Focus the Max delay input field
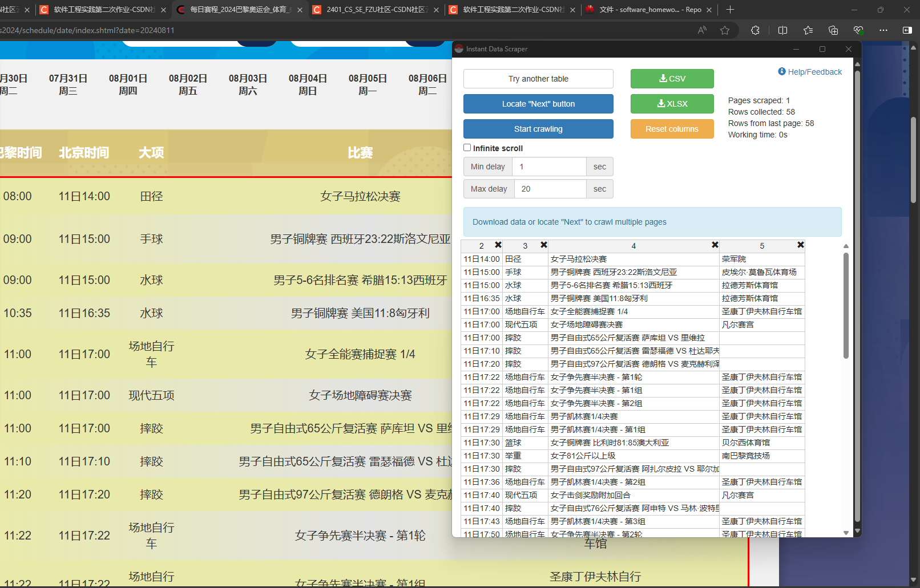The width and height of the screenshot is (920, 588). [550, 189]
